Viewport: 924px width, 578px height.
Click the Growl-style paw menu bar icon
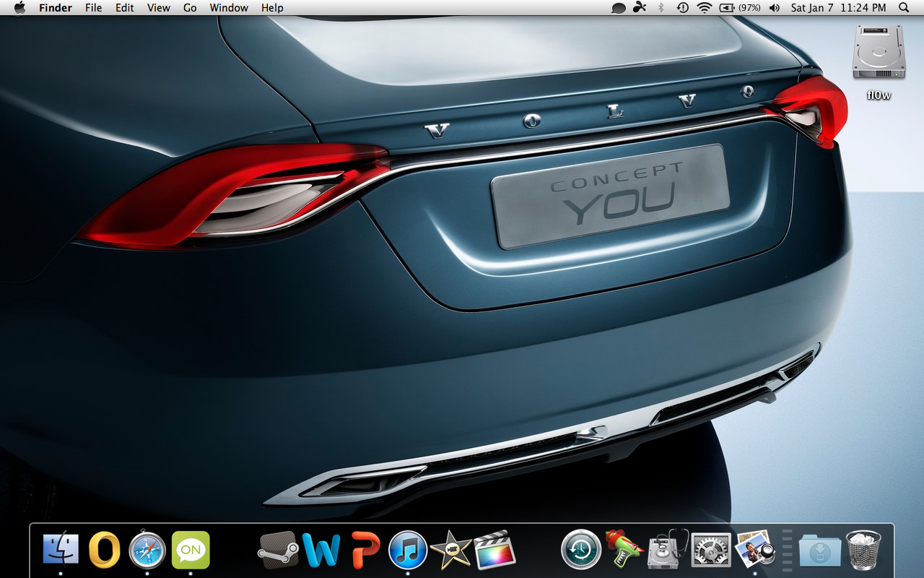coord(640,8)
